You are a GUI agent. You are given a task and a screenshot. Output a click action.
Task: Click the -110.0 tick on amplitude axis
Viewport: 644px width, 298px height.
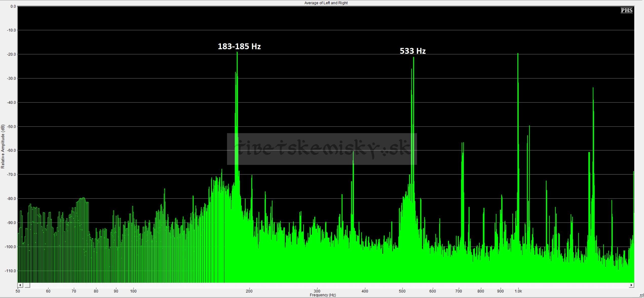(x=10, y=271)
